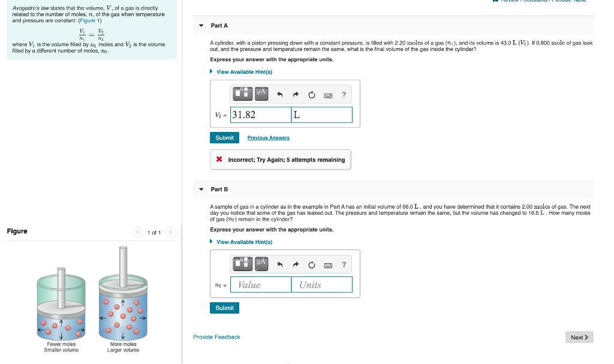The height and width of the screenshot is (364, 614).
Task: Collapse the Part B section
Action: [x=201, y=189]
